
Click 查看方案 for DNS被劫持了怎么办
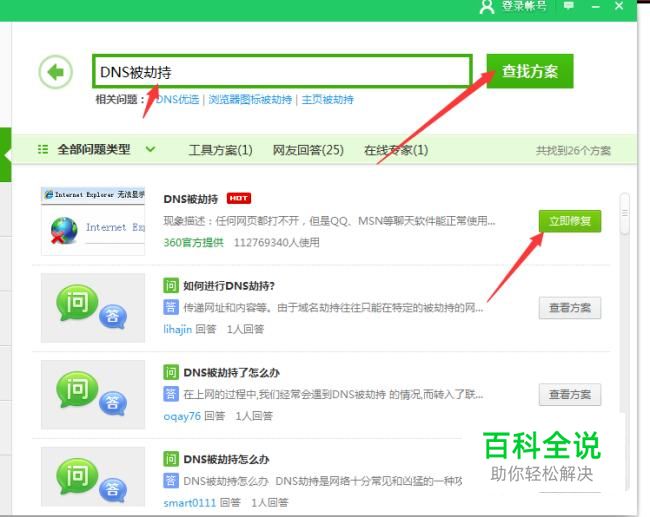click(x=570, y=394)
